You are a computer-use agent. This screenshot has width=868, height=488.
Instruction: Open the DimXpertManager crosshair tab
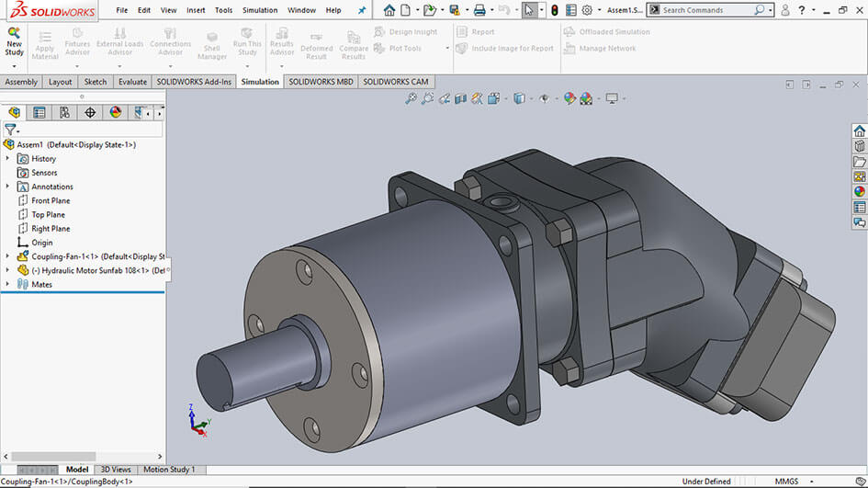90,112
